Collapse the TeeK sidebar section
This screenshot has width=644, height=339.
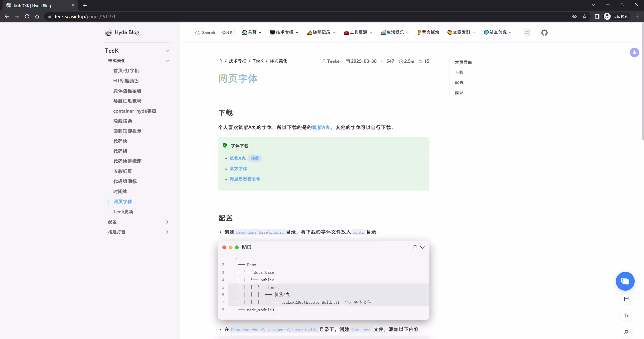pyautogui.click(x=167, y=51)
